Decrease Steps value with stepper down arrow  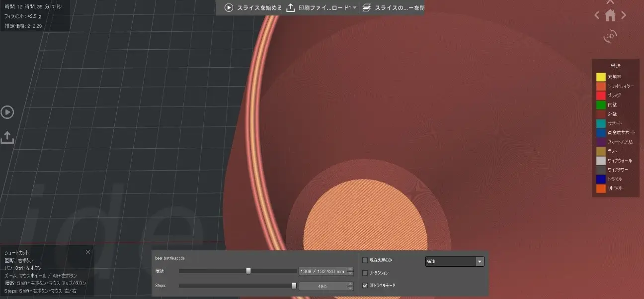pyautogui.click(x=350, y=288)
